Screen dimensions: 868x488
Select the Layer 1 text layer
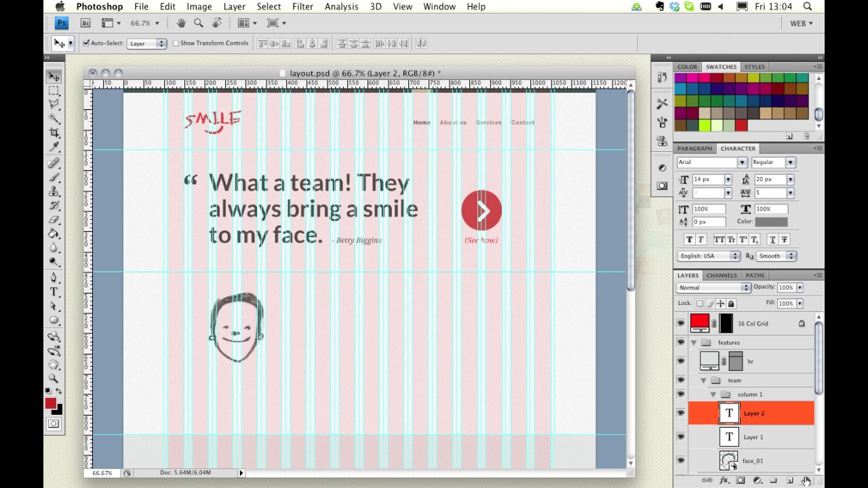(x=753, y=437)
